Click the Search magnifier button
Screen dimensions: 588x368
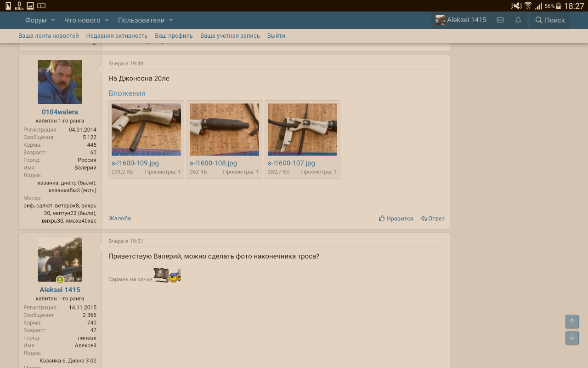pos(550,20)
